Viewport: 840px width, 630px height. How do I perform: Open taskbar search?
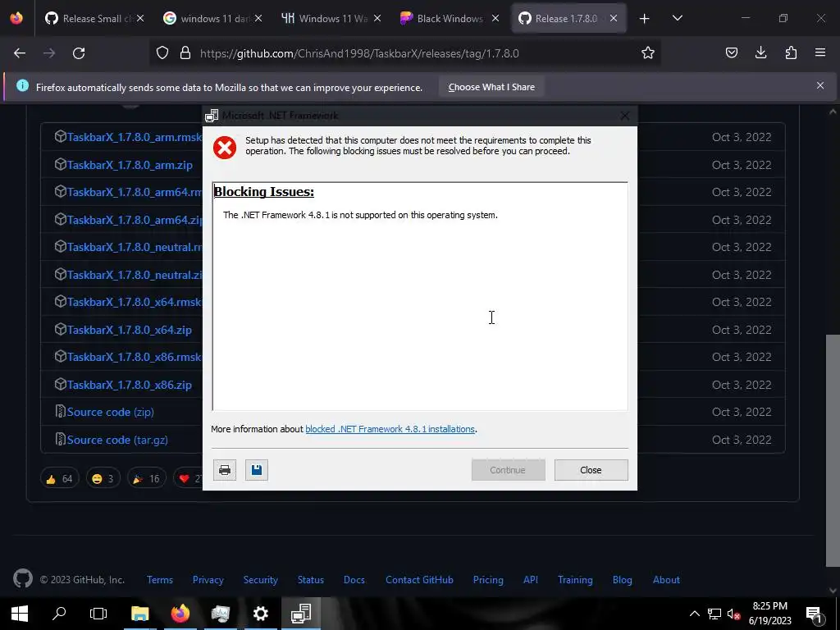click(x=59, y=614)
